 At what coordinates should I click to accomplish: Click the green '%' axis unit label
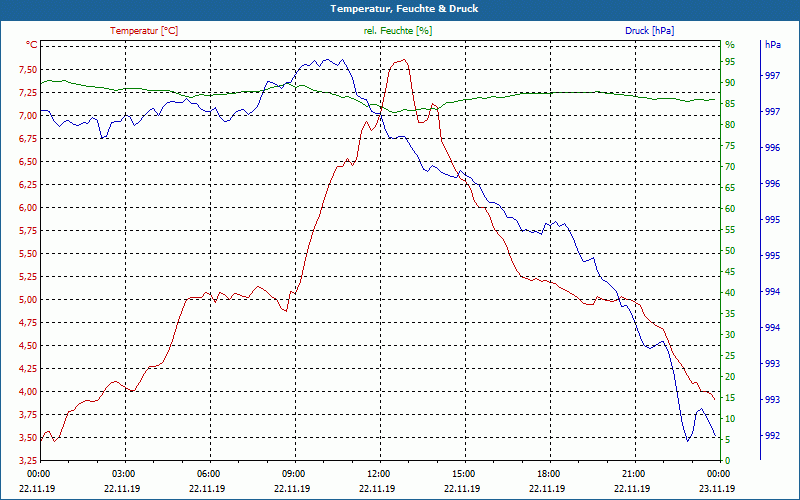tap(730, 45)
